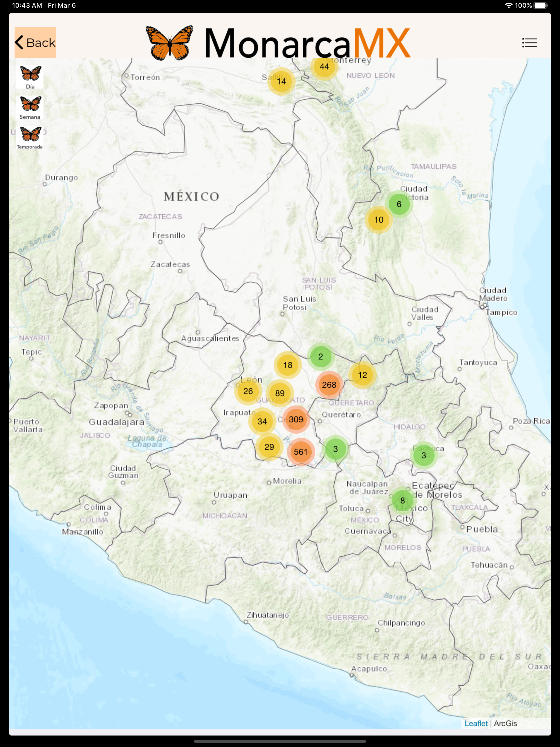
Task: Tap the Fri Mar 6 date
Action: [62, 5]
